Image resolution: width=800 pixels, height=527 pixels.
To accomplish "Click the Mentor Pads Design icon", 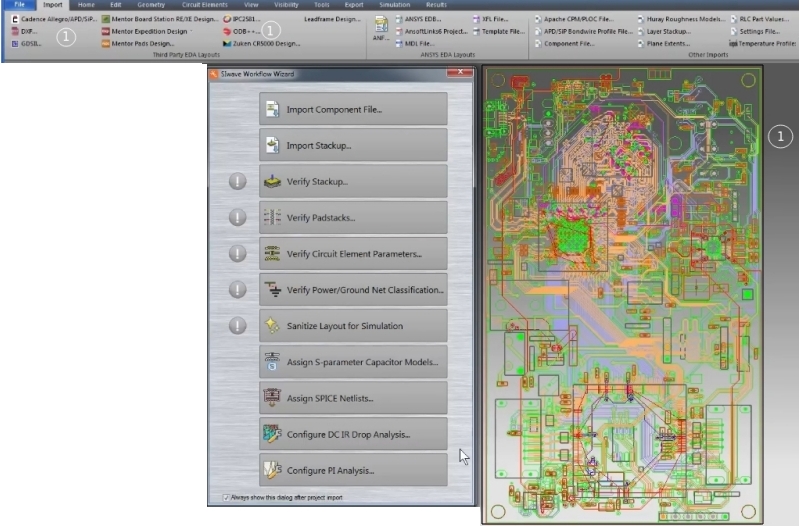I will click(x=106, y=44).
